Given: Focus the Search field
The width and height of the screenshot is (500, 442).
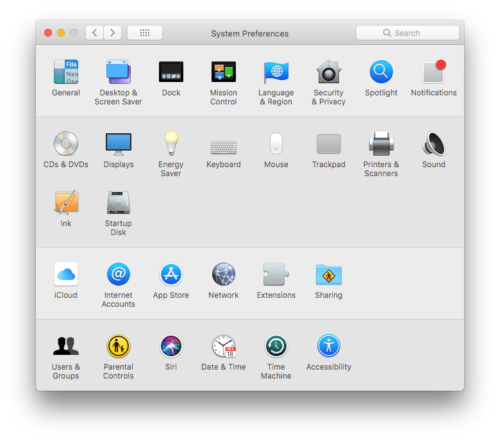Looking at the screenshot, I should (x=407, y=33).
